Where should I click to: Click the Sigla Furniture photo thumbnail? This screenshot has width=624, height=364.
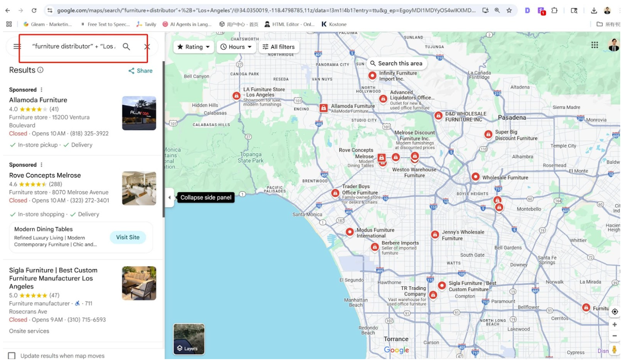[x=139, y=283]
